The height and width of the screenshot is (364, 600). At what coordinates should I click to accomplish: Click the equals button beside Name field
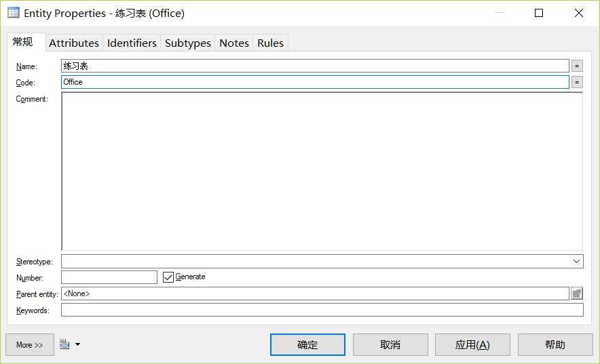click(577, 66)
